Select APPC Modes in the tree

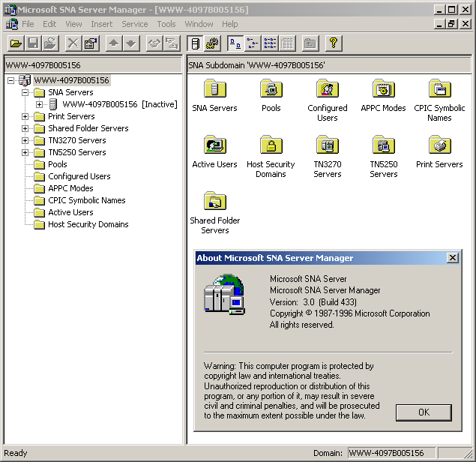click(70, 188)
